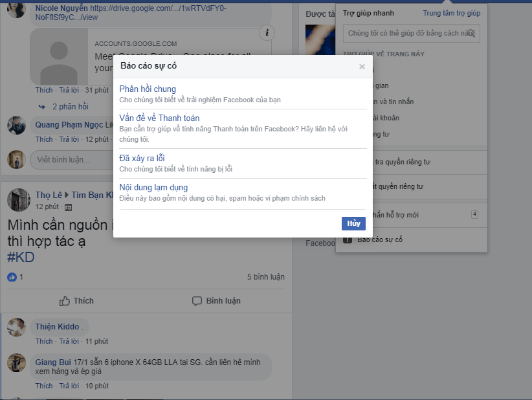Click the Bình luận speech bubble icon
This screenshot has width=532, height=400.
click(197, 301)
